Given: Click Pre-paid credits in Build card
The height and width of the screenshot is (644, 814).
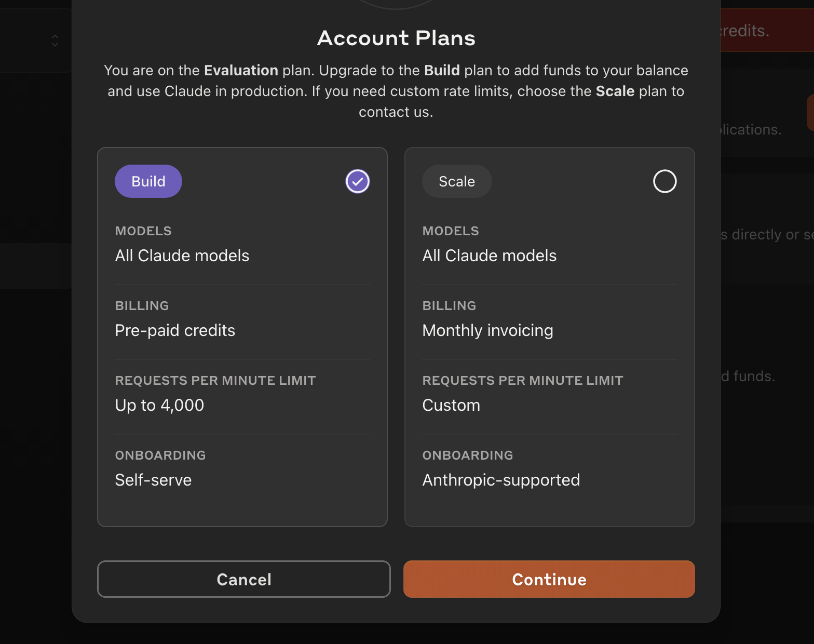Looking at the screenshot, I should pos(175,330).
